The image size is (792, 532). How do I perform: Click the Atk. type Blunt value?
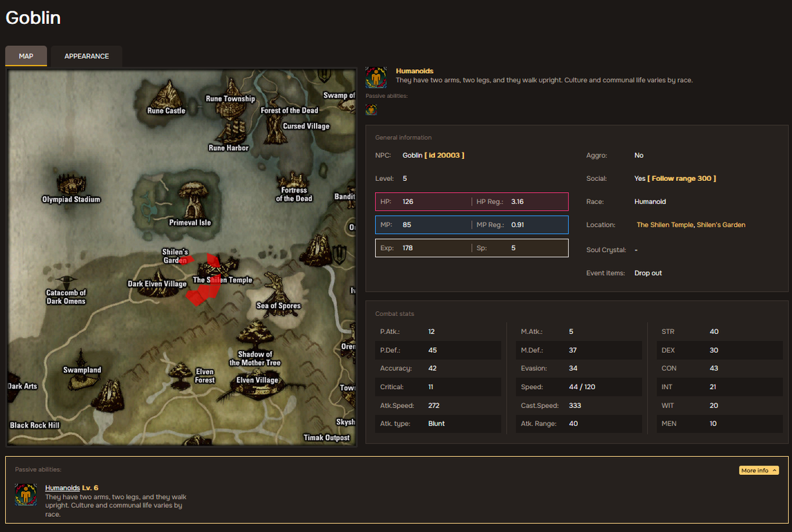coord(436,424)
